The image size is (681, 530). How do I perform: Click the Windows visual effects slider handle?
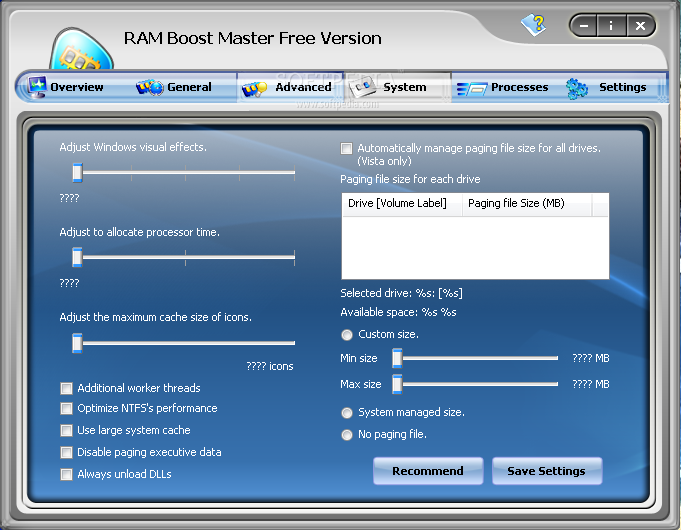click(x=77, y=172)
